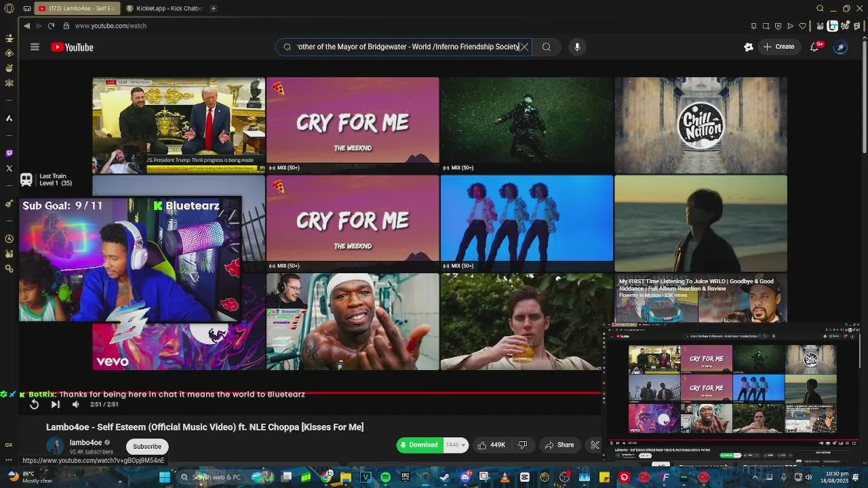Click the heart bookmark icon in address bar
868x488 pixels.
(x=803, y=26)
